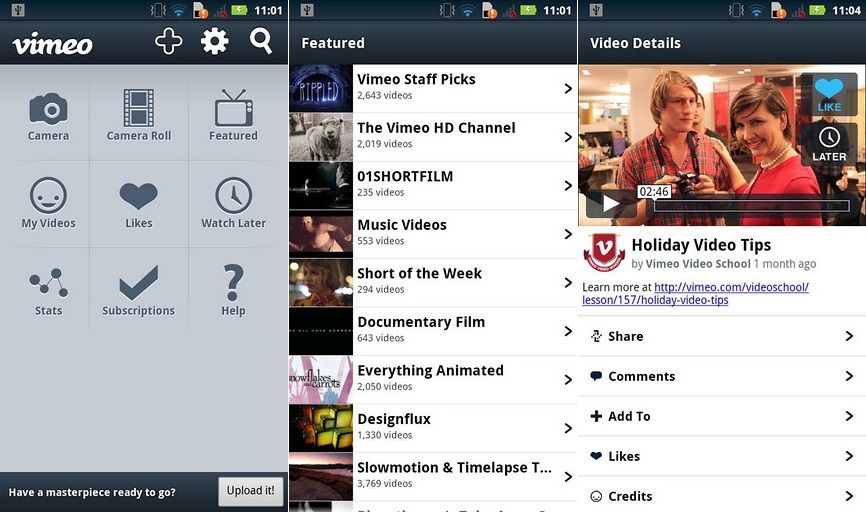
Task: Click Vimeo Video School author name
Action: coord(698,264)
